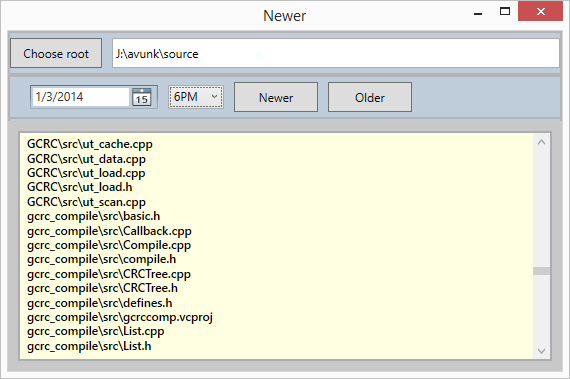Open the calendar date picker icon
570x379 pixels.
[x=141, y=97]
